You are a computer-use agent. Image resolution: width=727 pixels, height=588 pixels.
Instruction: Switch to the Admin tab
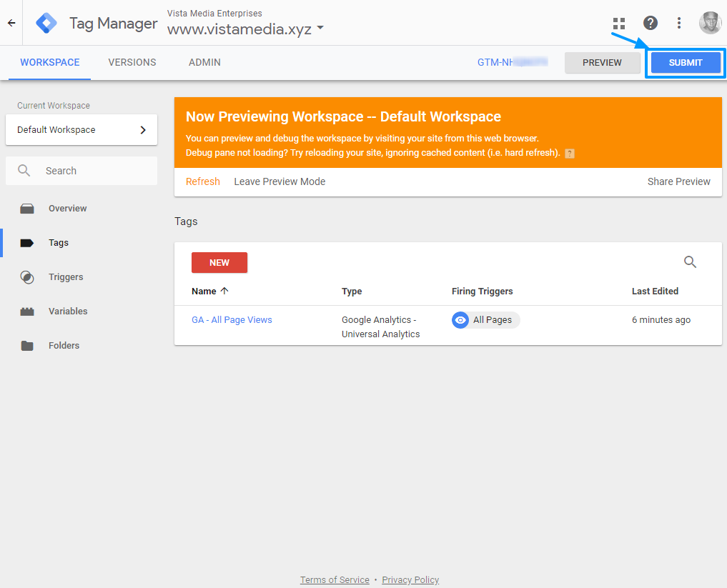pyautogui.click(x=204, y=62)
